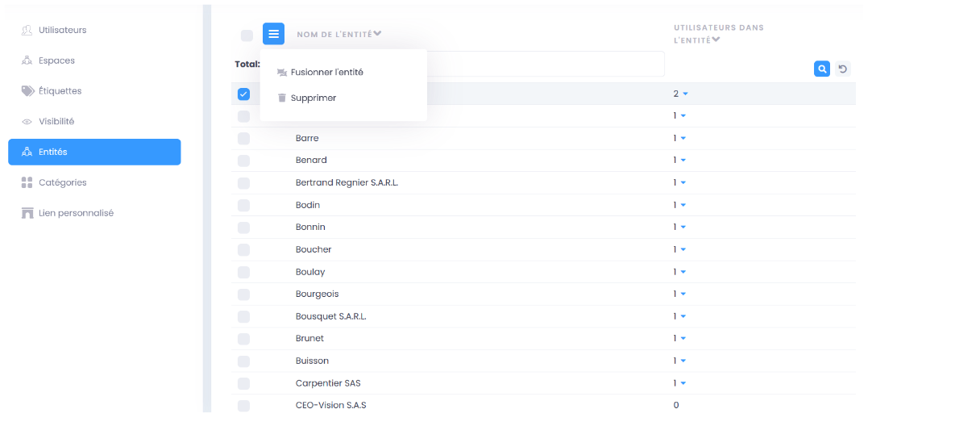Click the entity name search field
This screenshot has height=426, width=980.
tap(546, 64)
